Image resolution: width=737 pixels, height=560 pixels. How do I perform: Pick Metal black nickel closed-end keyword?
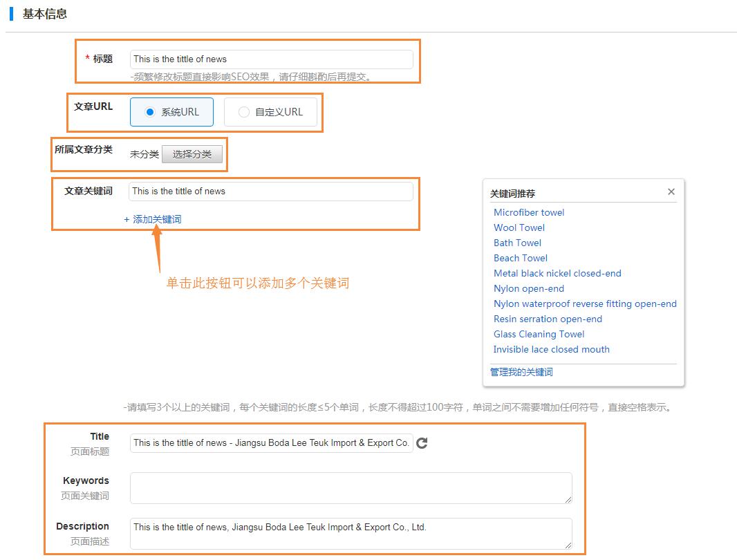click(x=557, y=273)
